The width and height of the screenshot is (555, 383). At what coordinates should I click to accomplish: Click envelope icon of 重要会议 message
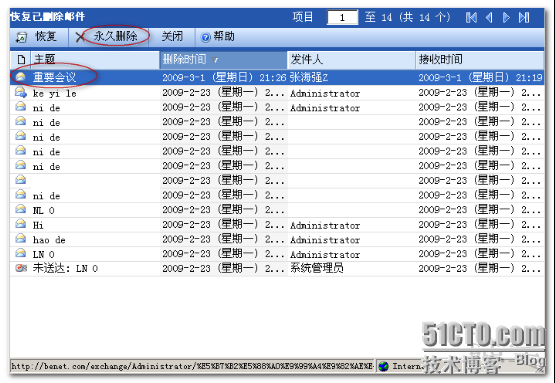tap(21, 76)
